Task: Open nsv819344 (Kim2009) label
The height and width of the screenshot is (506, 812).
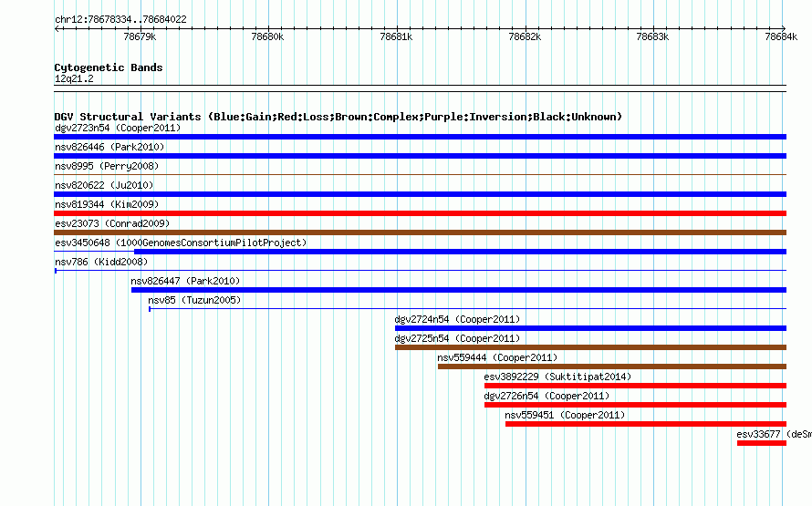Action: [x=107, y=204]
